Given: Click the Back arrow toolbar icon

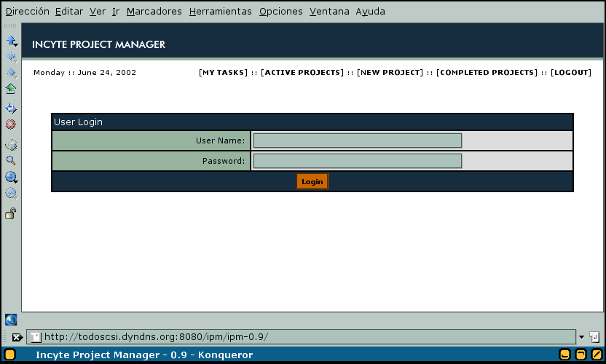Looking at the screenshot, I should click(x=11, y=57).
